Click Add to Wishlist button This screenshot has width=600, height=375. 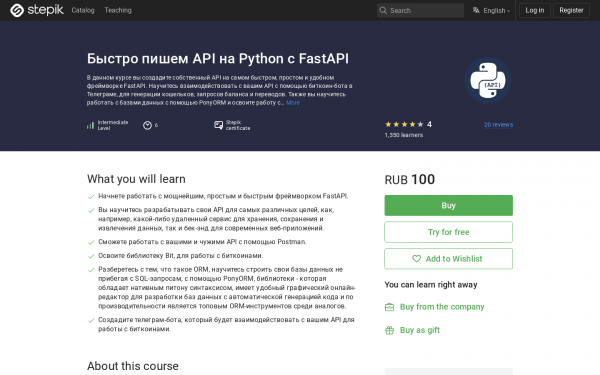pos(448,259)
